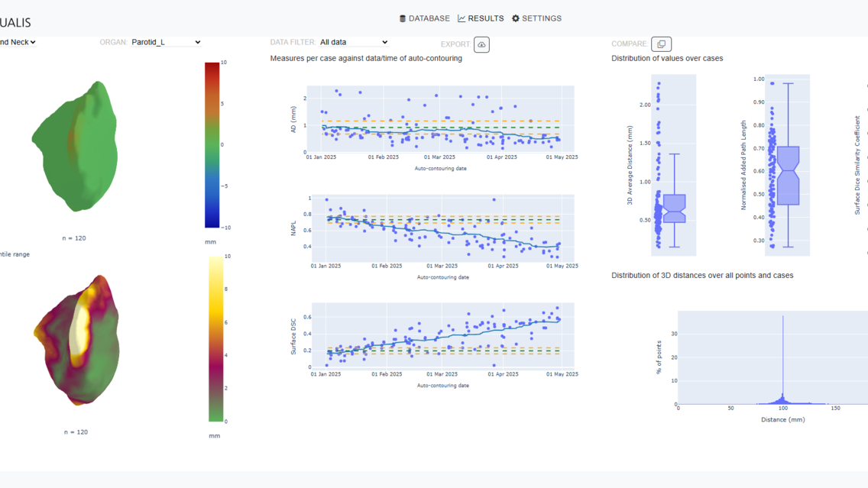Click the Settings gear icon
The height and width of the screenshot is (488, 868).
516,18
